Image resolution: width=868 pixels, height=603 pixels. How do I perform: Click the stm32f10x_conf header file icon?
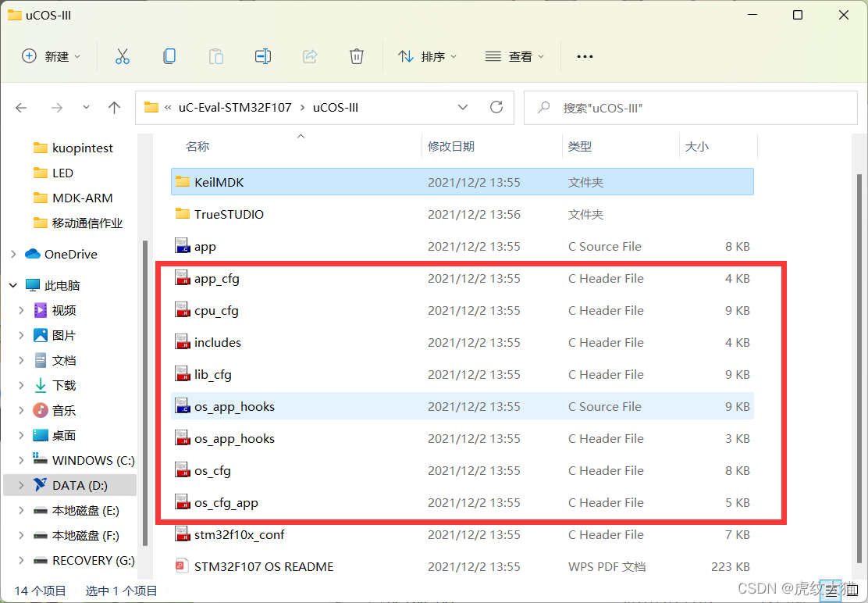pyautogui.click(x=183, y=534)
